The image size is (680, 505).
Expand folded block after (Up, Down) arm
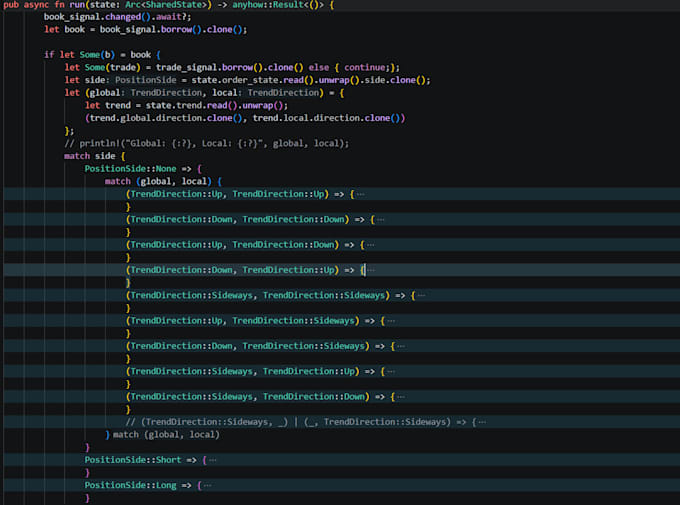(x=371, y=245)
